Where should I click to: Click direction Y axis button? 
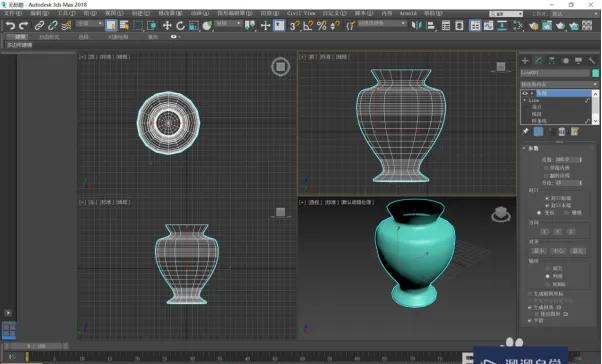(x=557, y=232)
